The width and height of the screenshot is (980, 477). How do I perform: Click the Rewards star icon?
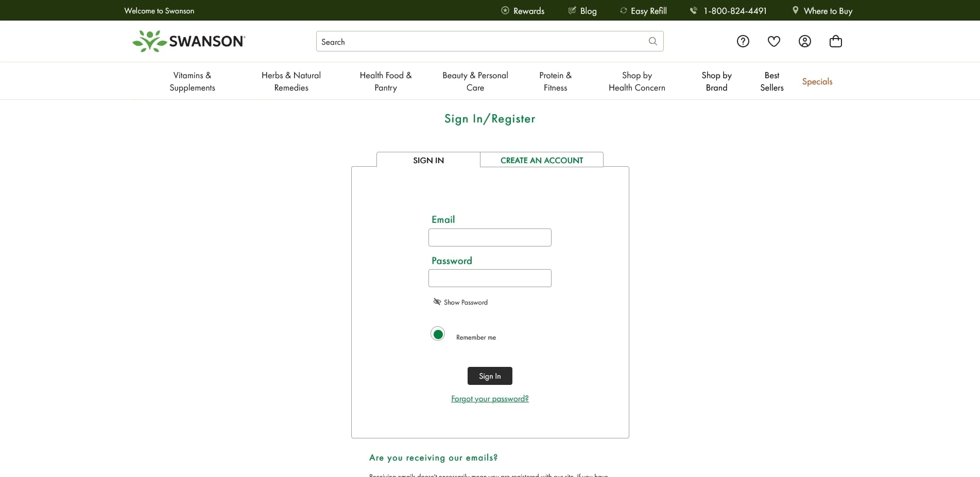tap(505, 10)
